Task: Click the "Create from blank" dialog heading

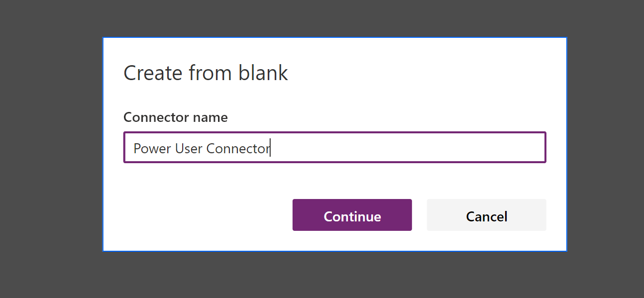Action: [206, 73]
